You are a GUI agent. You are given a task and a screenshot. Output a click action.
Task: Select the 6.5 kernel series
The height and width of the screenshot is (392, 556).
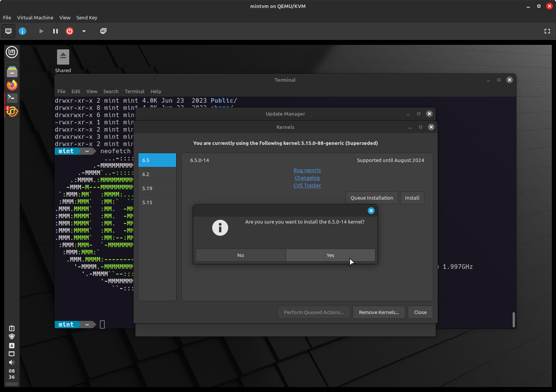tap(157, 160)
